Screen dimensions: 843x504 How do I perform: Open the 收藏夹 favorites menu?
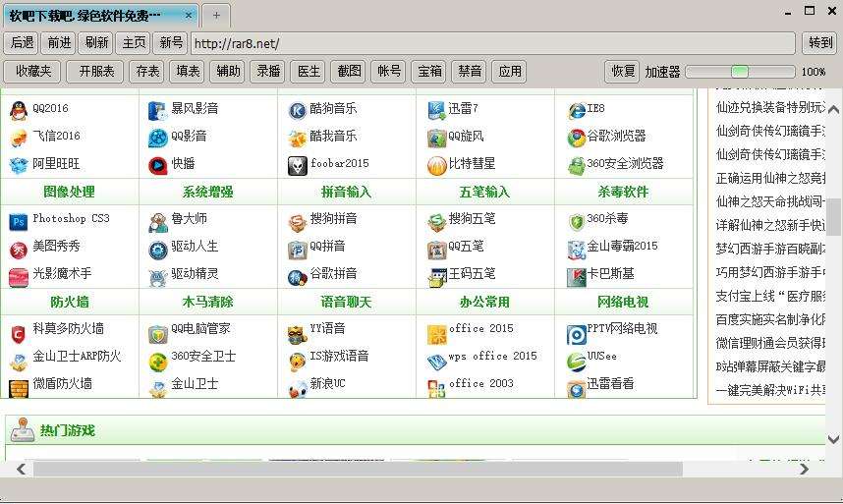click(32, 72)
